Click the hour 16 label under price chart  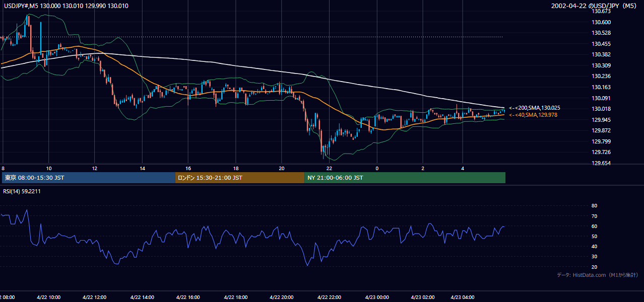click(188, 168)
